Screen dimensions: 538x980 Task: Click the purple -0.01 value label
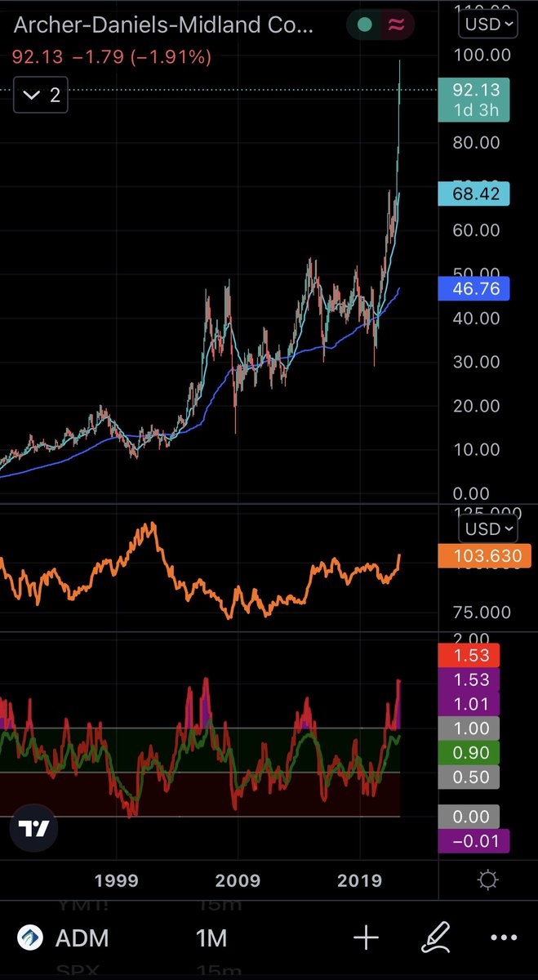click(474, 841)
